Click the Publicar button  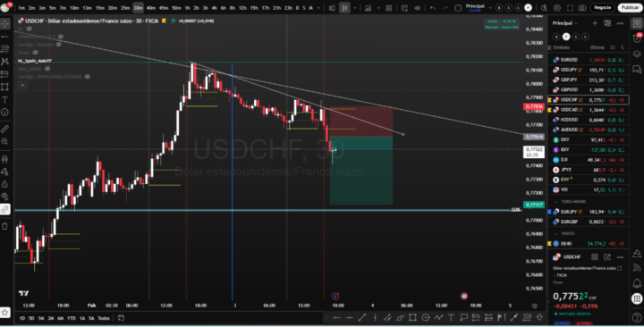click(x=630, y=8)
